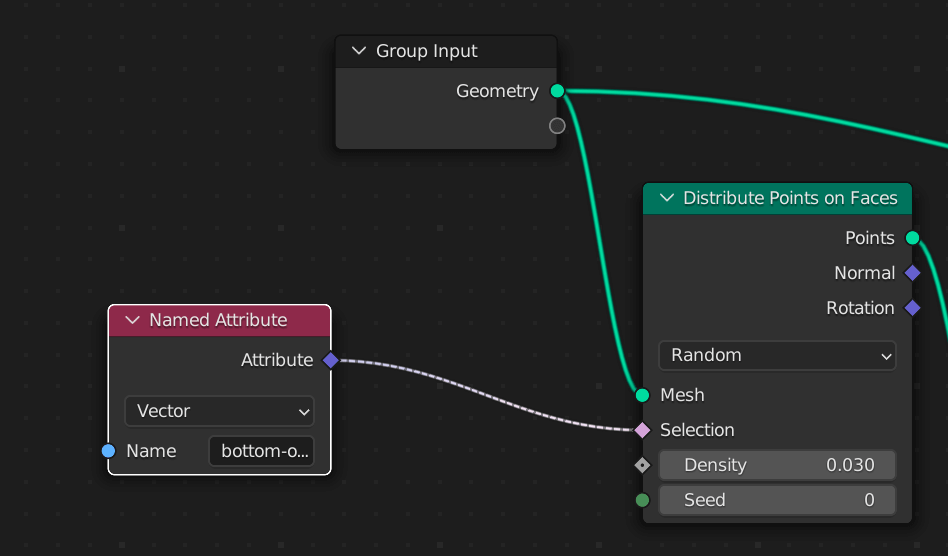Click the Density input socket
This screenshot has height=556, width=948.
(642, 465)
